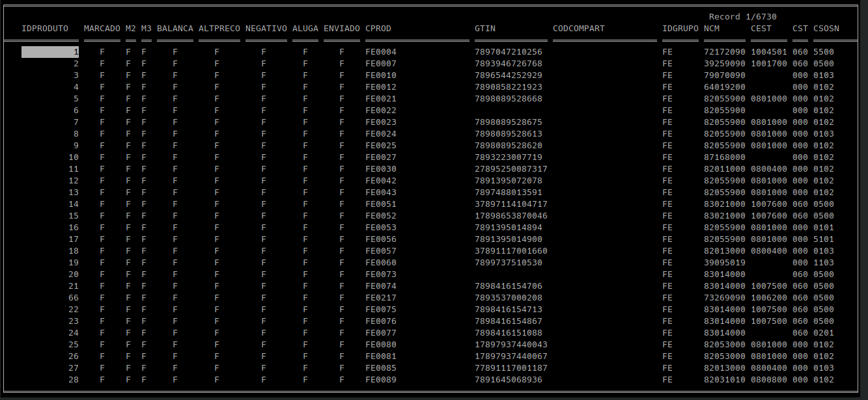Select the IDPRODUTO column header
The image size is (868, 400).
coord(45,29)
